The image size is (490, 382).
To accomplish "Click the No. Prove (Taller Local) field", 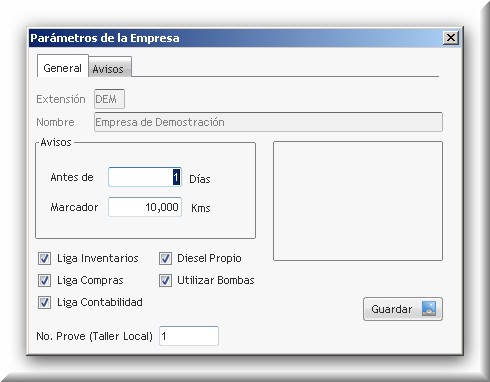I will click(189, 336).
